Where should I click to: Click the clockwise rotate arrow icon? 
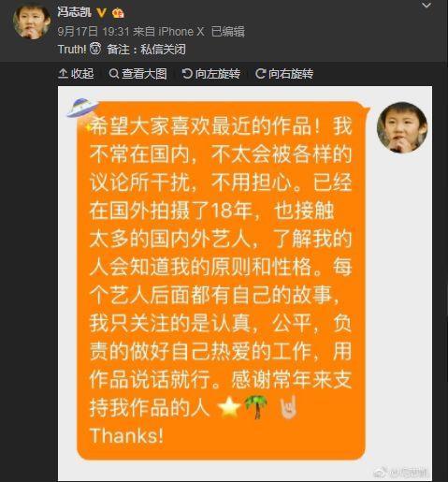(260, 74)
